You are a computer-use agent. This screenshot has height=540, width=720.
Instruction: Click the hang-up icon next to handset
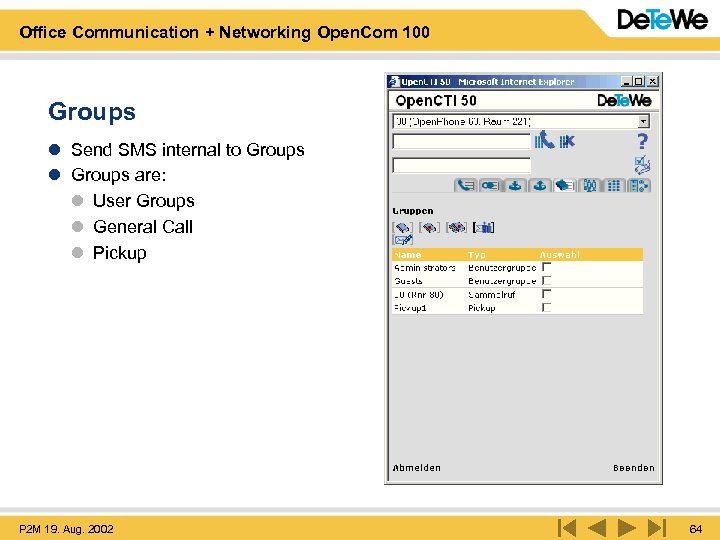point(567,141)
